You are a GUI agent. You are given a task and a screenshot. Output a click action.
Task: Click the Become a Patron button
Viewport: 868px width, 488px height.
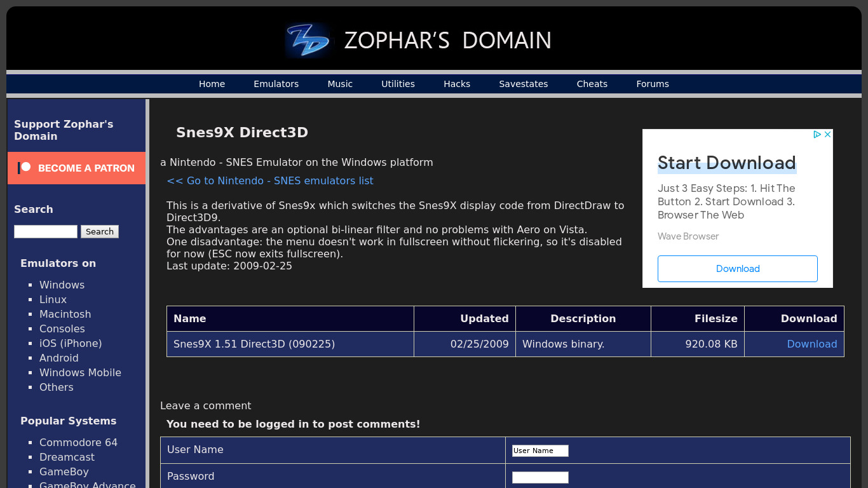pyautogui.click(x=76, y=168)
